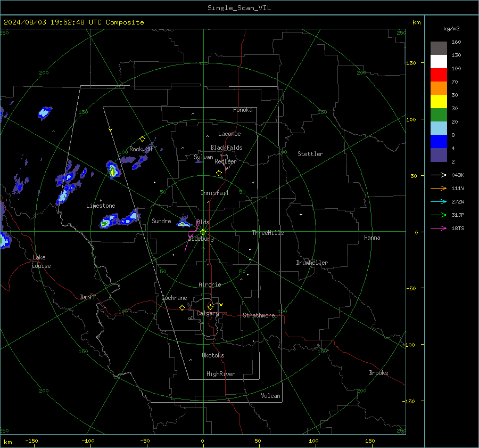Click the Okotoks label
Screen dimensions: 479x448
[213, 355]
